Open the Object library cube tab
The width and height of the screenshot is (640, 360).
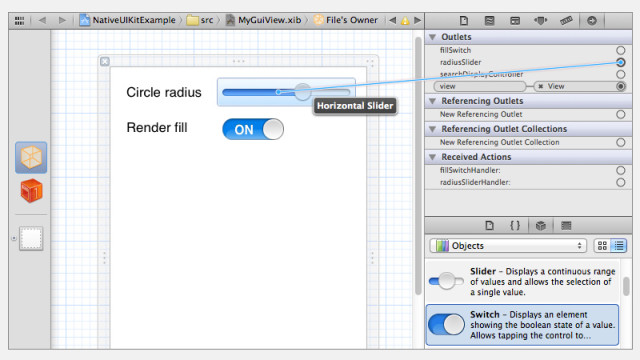[540, 226]
